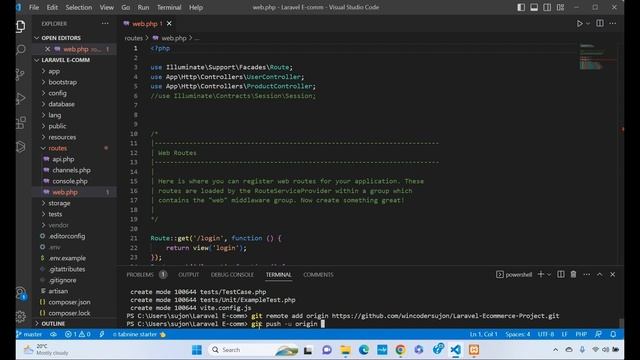The height and width of the screenshot is (360, 640).
Task: Open terminal panel more actions ellipsis
Action: click(x=587, y=274)
